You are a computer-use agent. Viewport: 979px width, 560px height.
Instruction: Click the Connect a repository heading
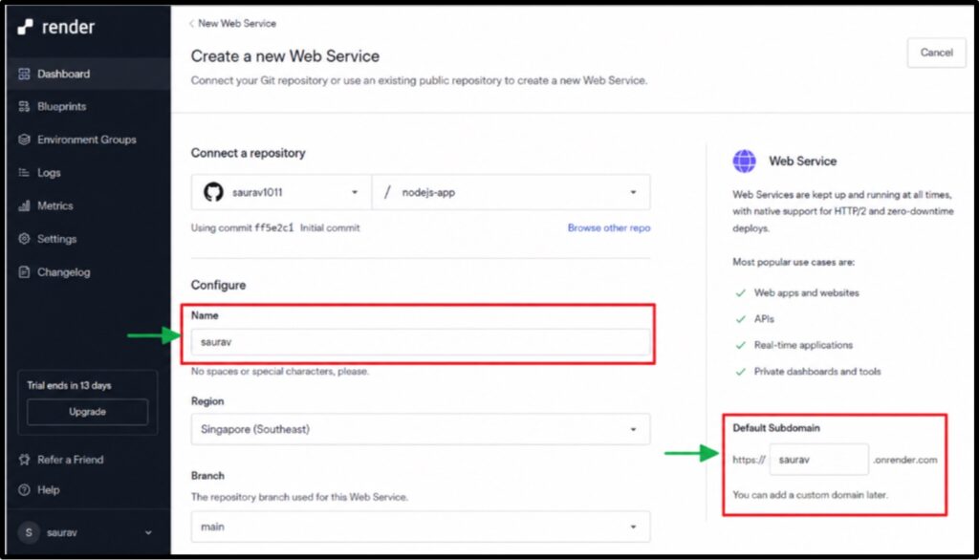248,153
